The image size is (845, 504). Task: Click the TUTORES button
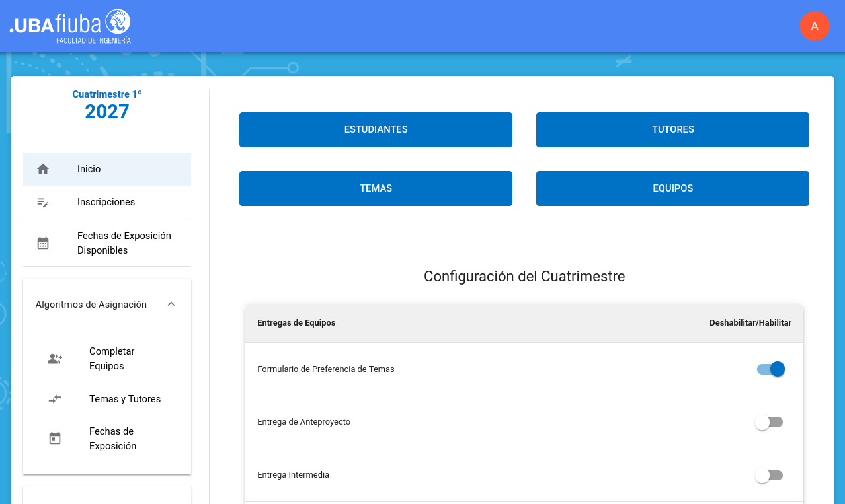point(672,129)
